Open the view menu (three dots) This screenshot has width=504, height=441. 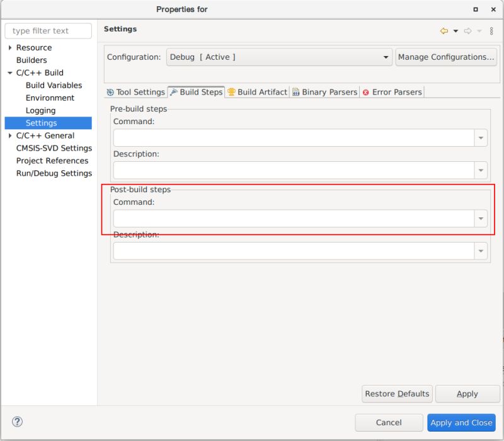click(491, 31)
